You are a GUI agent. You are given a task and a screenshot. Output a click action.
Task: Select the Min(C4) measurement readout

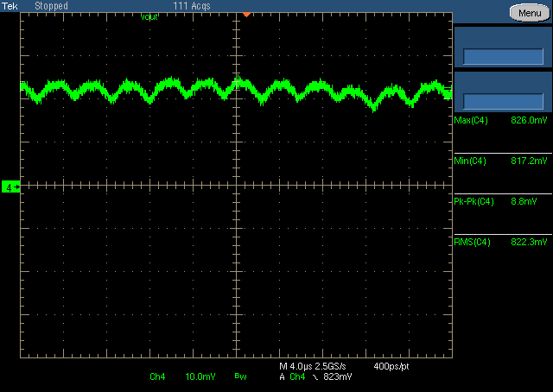[502, 161]
